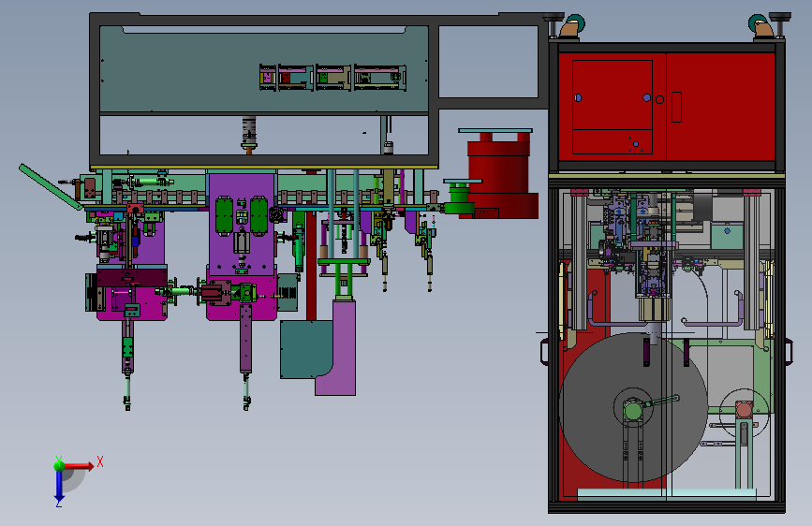
Task: Select the teal square plate beside purple plate
Action: point(305,349)
